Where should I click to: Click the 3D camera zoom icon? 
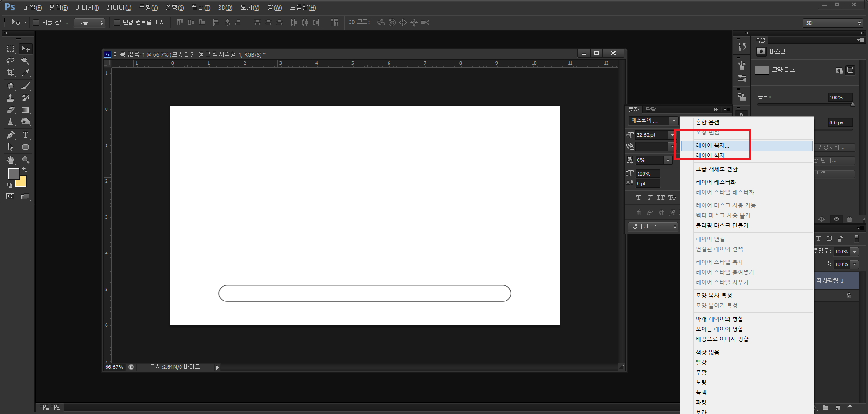click(426, 22)
